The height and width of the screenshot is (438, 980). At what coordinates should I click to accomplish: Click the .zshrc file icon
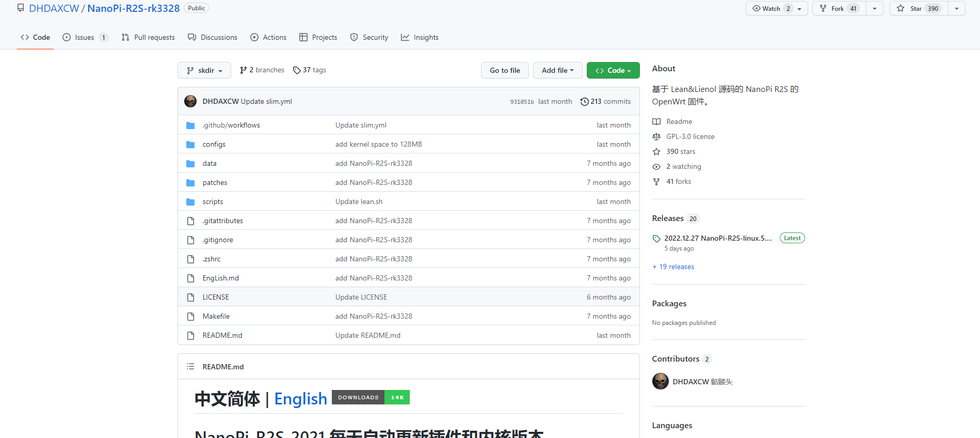click(x=190, y=259)
